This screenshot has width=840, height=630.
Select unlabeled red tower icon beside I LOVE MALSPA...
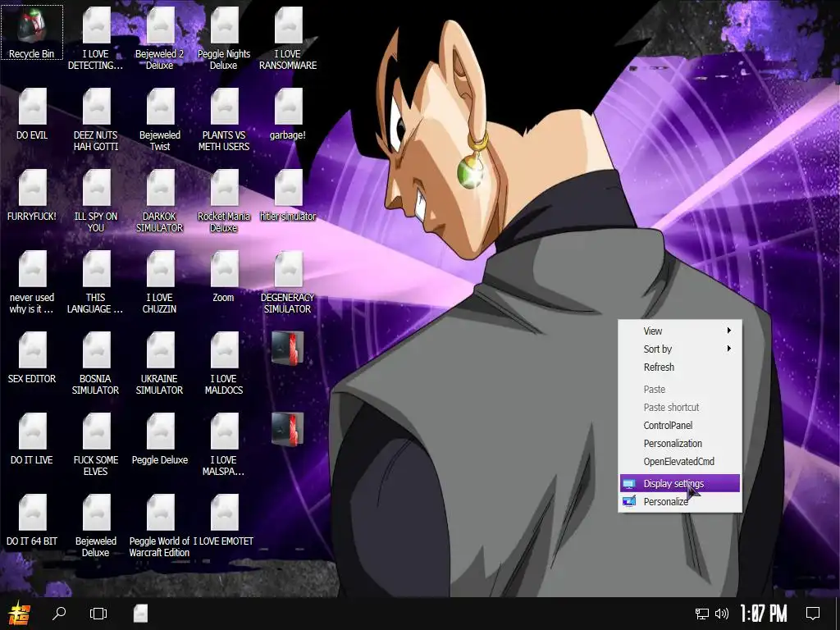point(288,428)
